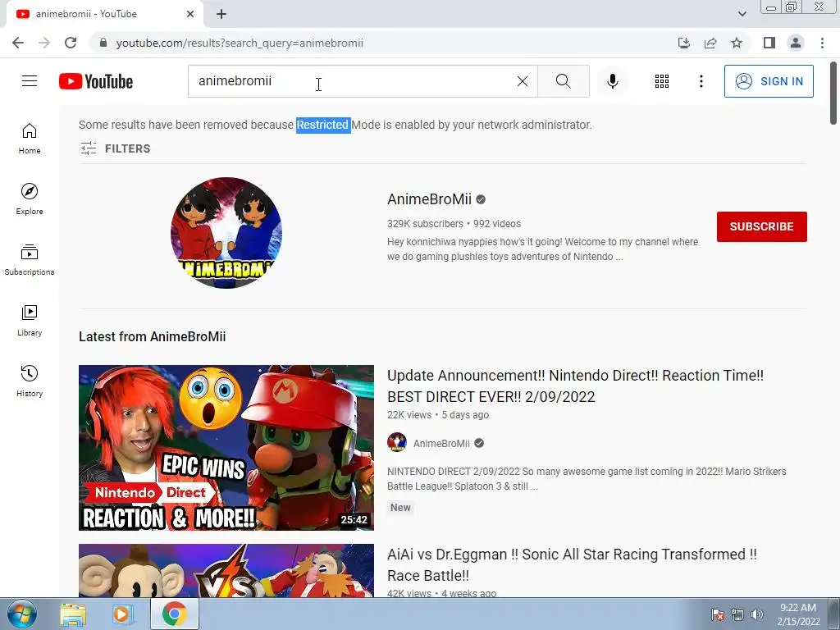Click the Chrome taskbar icon
The height and width of the screenshot is (630, 840).
pos(175,614)
